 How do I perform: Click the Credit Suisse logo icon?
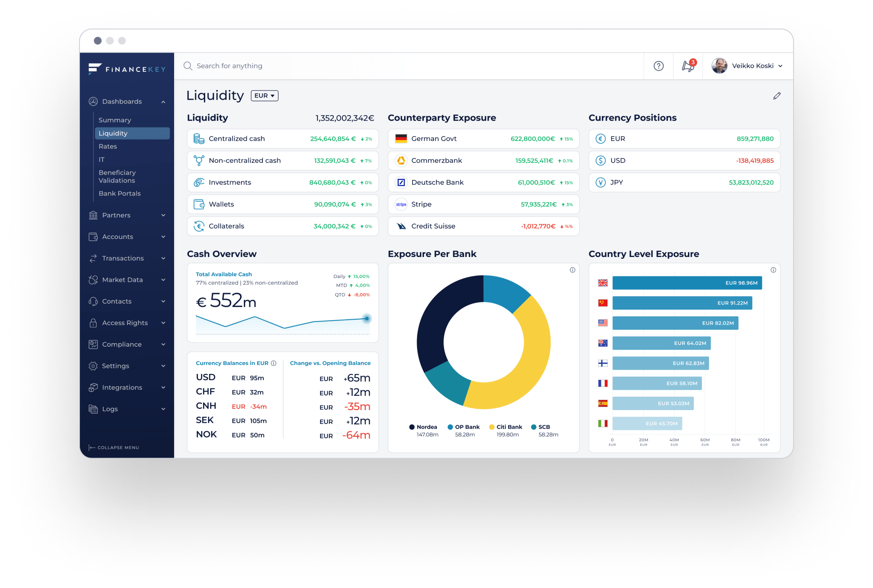click(x=401, y=226)
